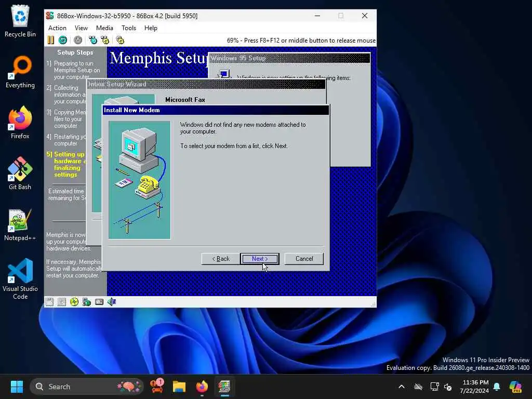Viewport: 532px width, 399px height.
Task: Select the Everything desktop shortcut
Action: pyautogui.click(x=20, y=72)
